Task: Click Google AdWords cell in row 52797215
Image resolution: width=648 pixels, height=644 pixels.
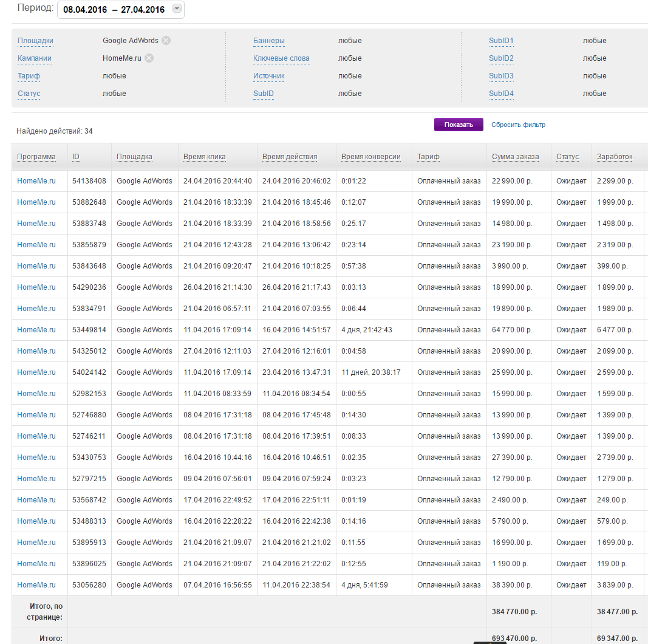Action: point(144,479)
